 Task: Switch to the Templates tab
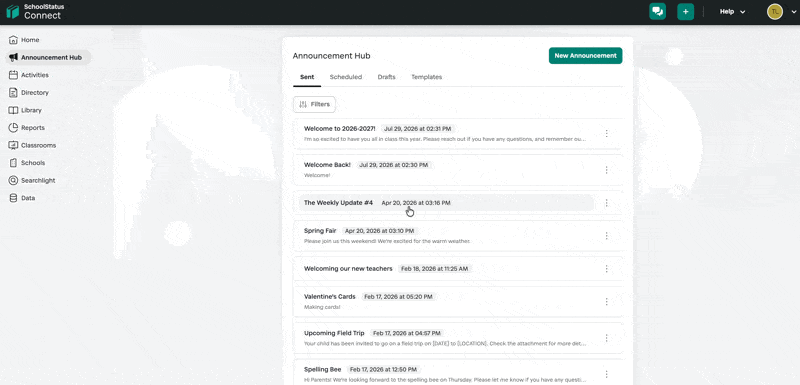tap(427, 77)
